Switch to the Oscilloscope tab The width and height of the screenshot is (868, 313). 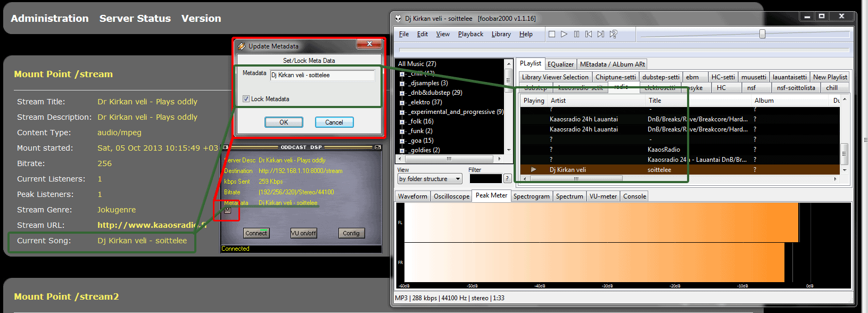click(451, 196)
